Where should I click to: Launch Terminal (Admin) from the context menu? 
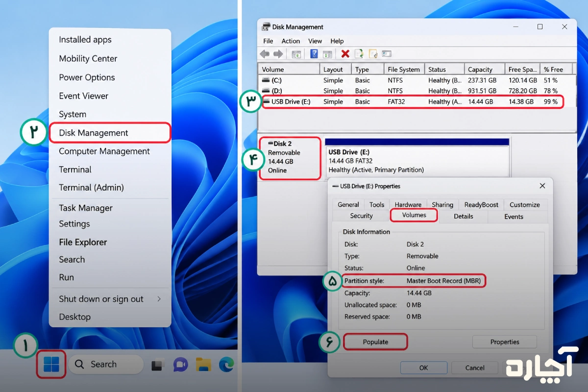91,188
